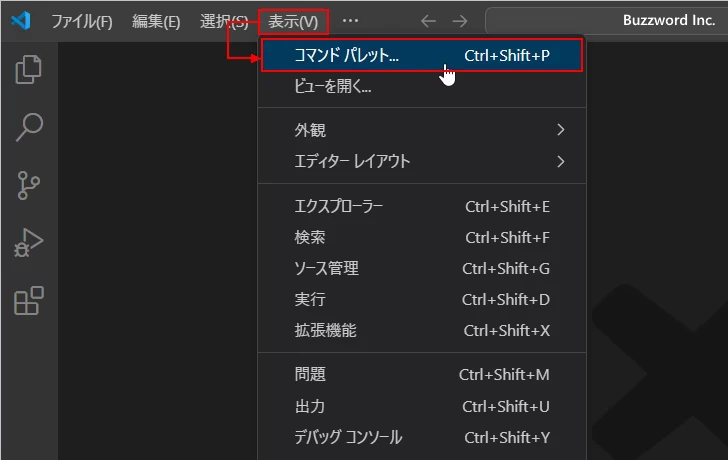The image size is (728, 460).
Task: Choose 実行 from the menu
Action: tap(422, 299)
